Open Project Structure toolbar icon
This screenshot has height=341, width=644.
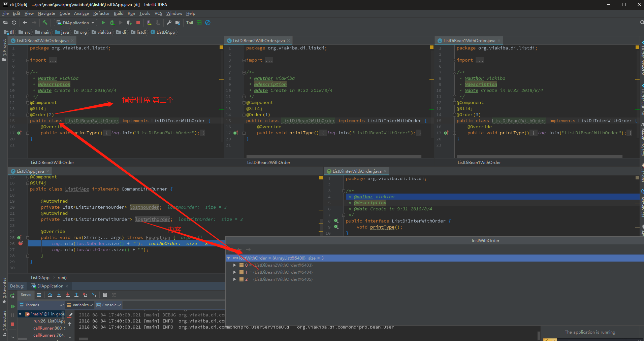pyautogui.click(x=178, y=23)
